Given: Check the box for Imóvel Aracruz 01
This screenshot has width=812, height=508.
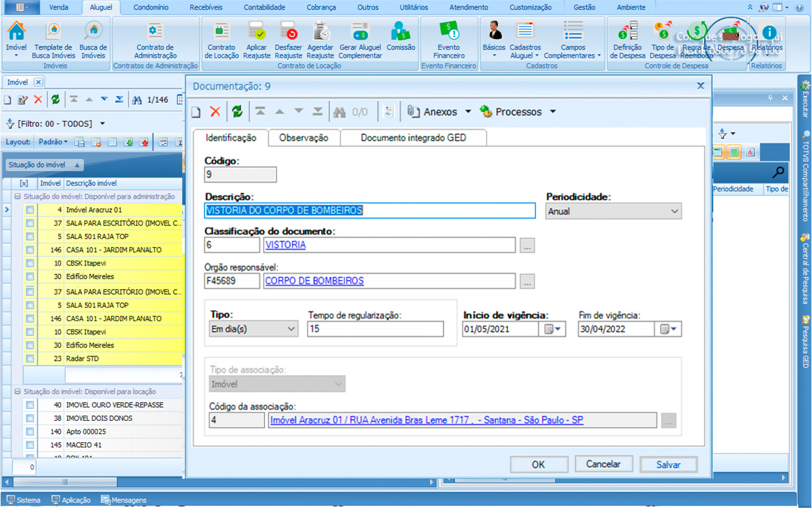Looking at the screenshot, I should coord(30,210).
